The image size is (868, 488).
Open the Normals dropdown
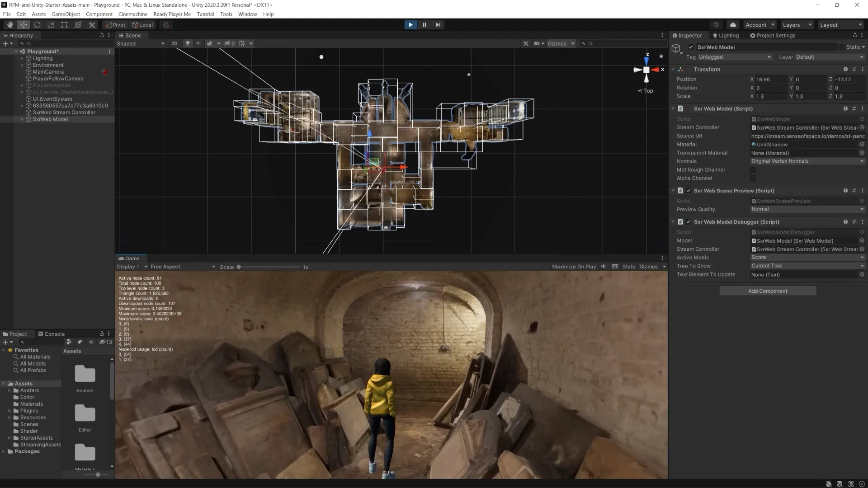(x=807, y=161)
